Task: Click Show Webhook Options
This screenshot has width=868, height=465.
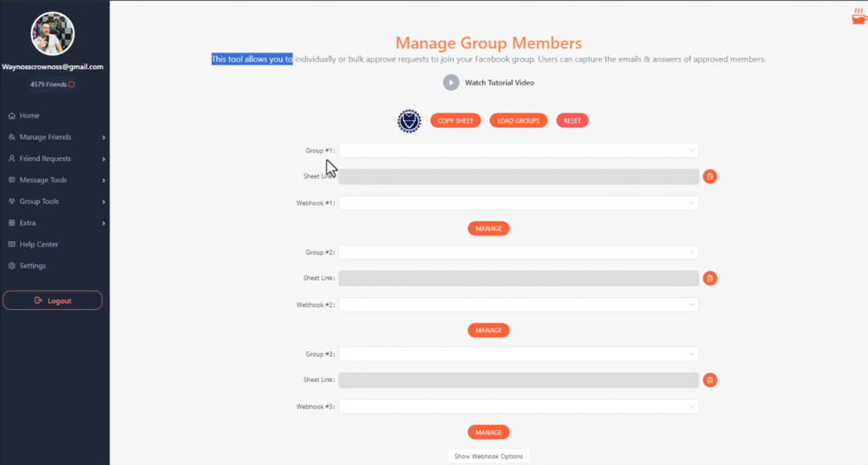Action: coord(488,457)
